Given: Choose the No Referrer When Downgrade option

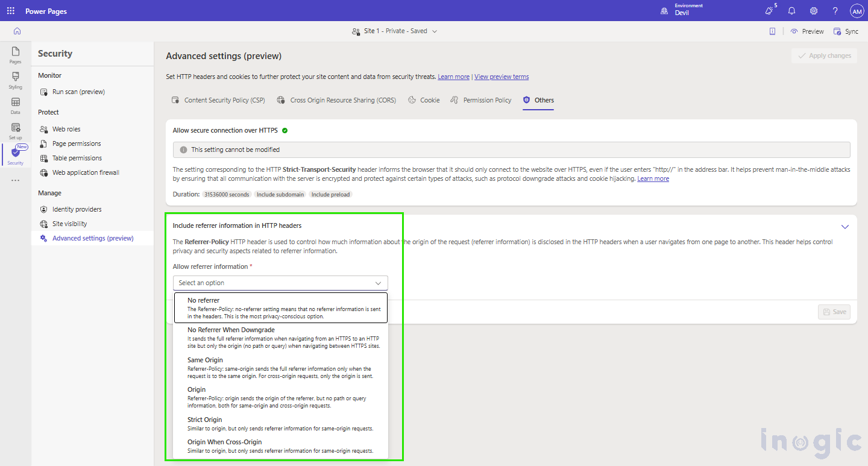Looking at the screenshot, I should (281, 338).
